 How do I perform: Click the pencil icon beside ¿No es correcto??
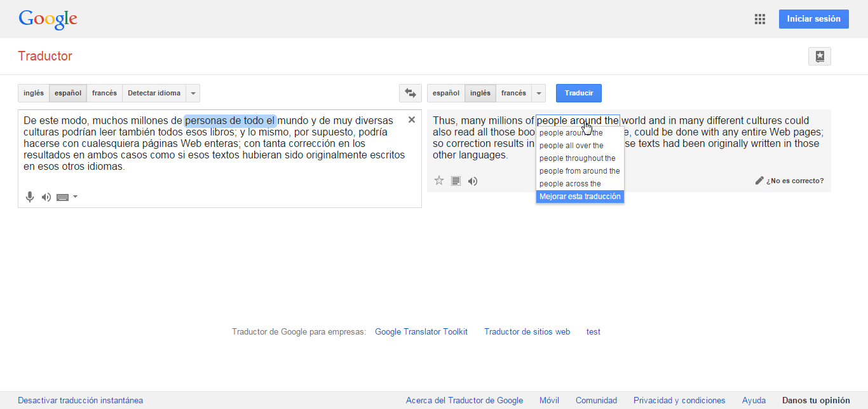pos(759,181)
